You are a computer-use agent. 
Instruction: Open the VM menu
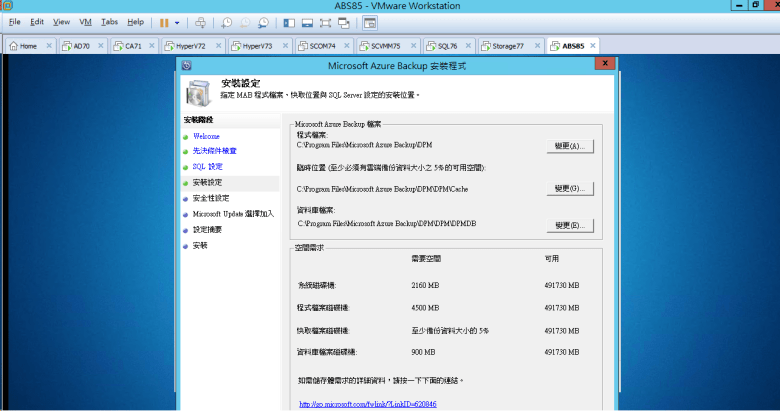point(85,21)
